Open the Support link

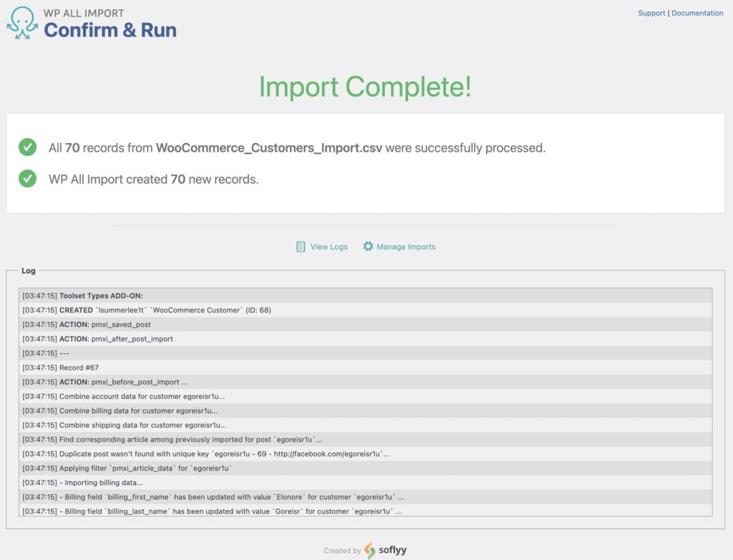[x=651, y=13]
